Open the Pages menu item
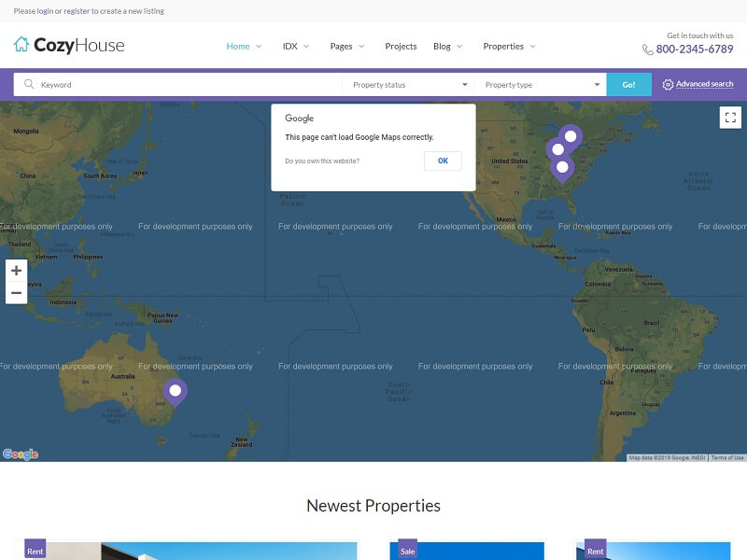The height and width of the screenshot is (560, 747). (341, 46)
